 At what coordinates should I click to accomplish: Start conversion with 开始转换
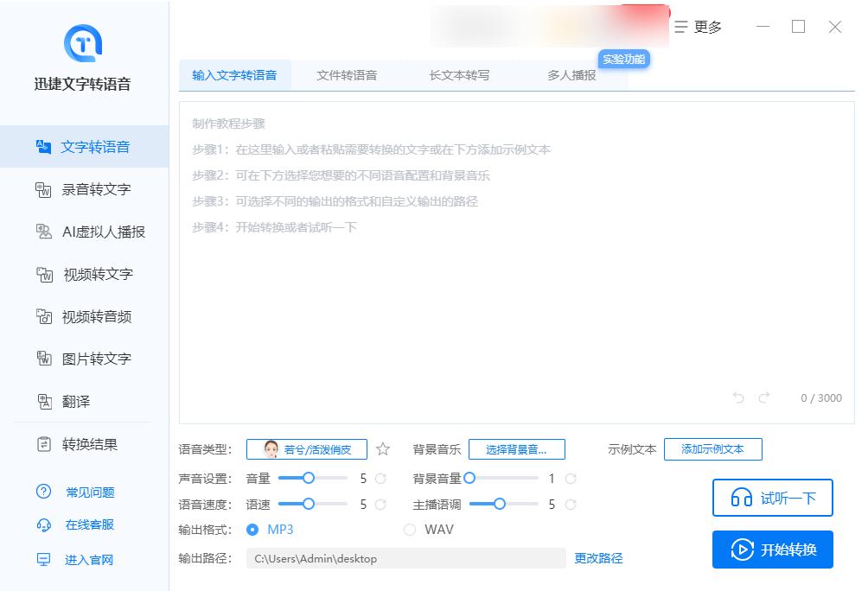point(772,550)
